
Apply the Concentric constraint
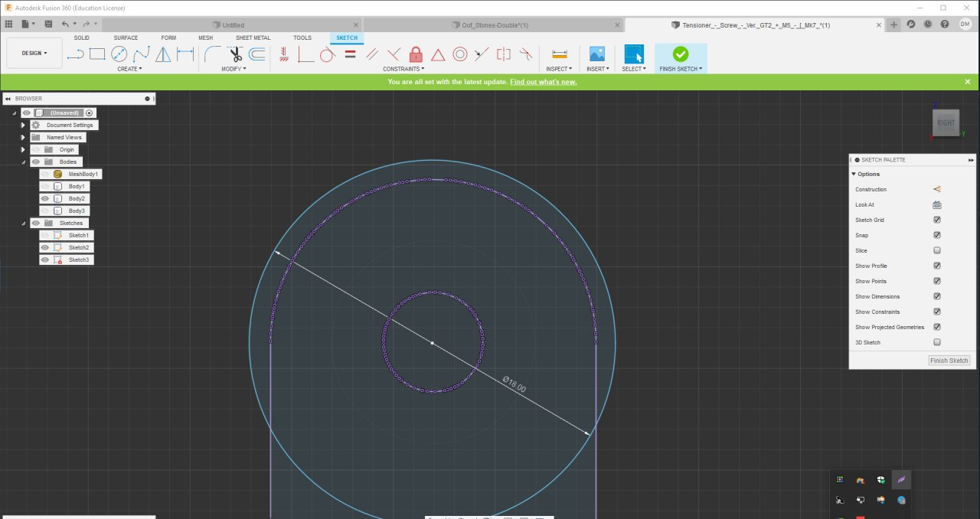point(460,54)
